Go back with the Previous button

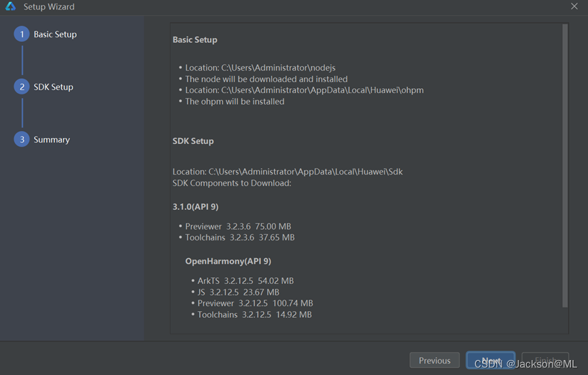pyautogui.click(x=434, y=360)
